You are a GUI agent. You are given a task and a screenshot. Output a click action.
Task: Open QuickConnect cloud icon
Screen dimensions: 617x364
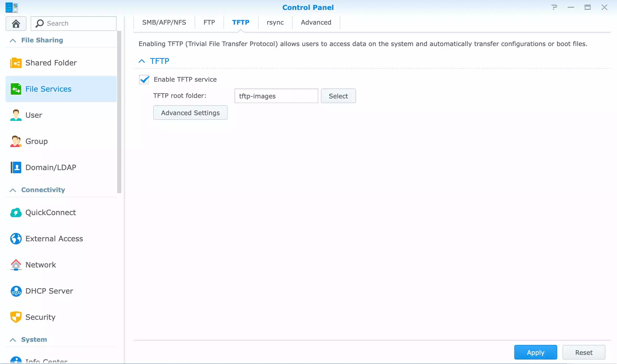(16, 212)
